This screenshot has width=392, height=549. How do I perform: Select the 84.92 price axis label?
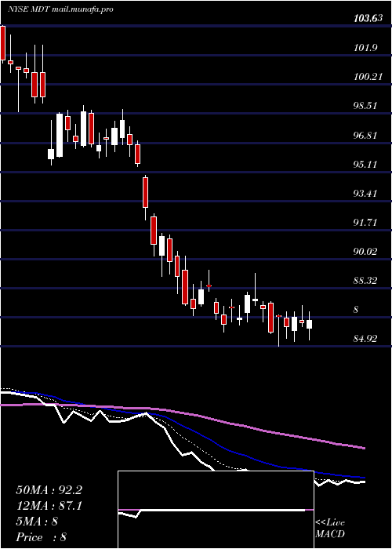coord(365,339)
